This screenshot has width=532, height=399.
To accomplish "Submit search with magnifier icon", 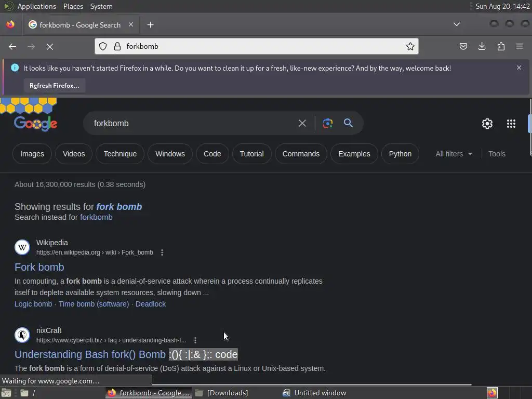I will click(x=348, y=123).
